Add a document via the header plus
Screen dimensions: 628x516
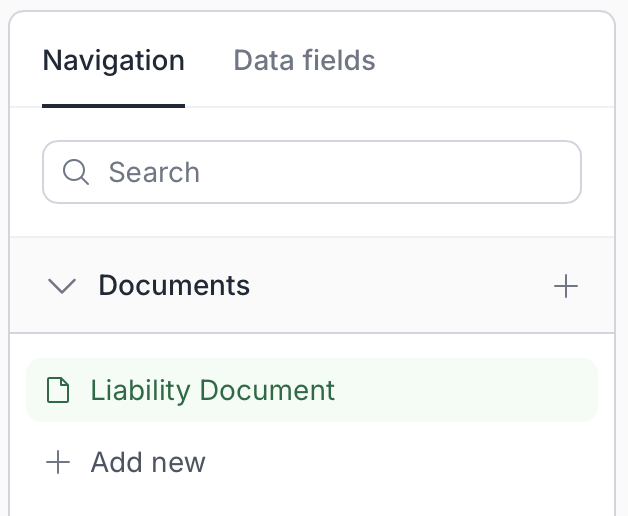click(566, 286)
